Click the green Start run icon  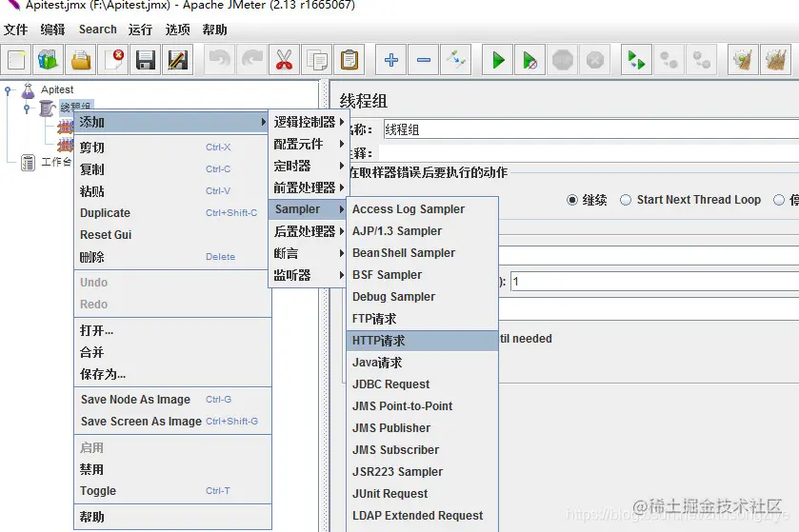tap(498, 60)
